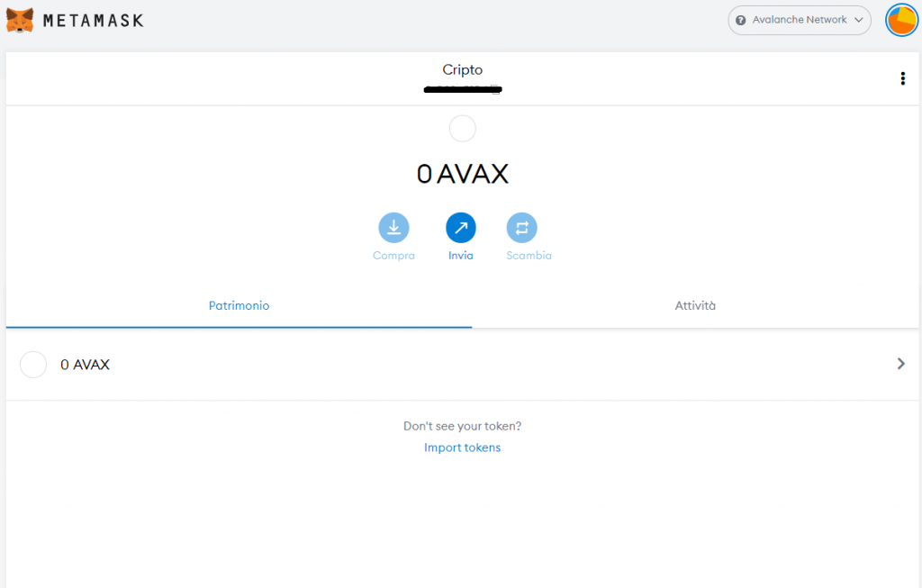Switch to the Patrimonio tab

tap(239, 305)
